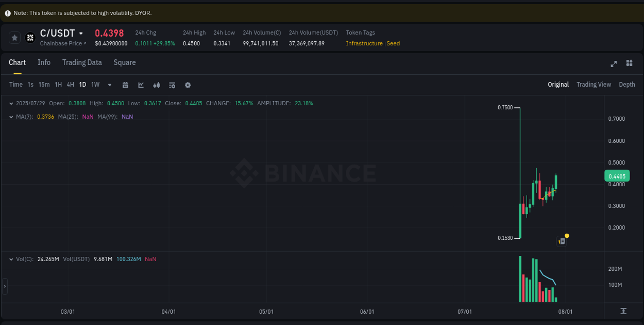
Task: Collapse the OHLC data row for 2025/07/29
Action: (x=11, y=103)
